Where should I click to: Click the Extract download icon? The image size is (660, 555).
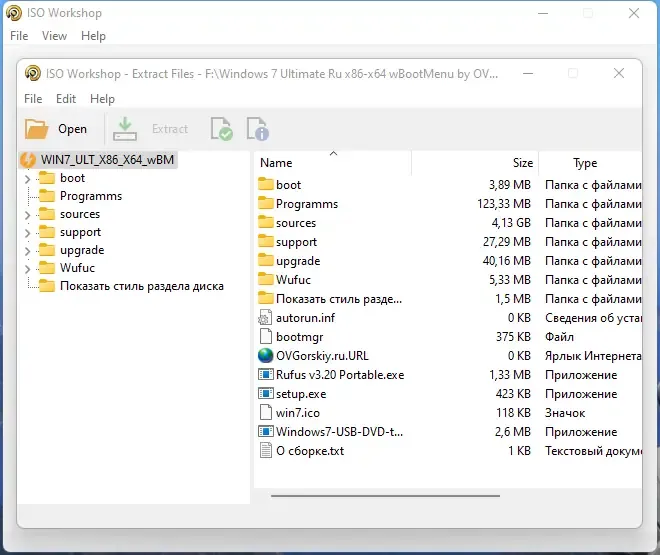(x=125, y=129)
